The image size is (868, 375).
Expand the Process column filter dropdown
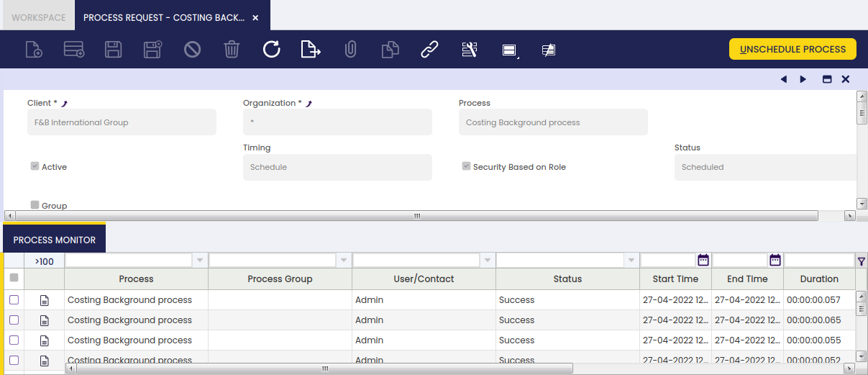[200, 261]
